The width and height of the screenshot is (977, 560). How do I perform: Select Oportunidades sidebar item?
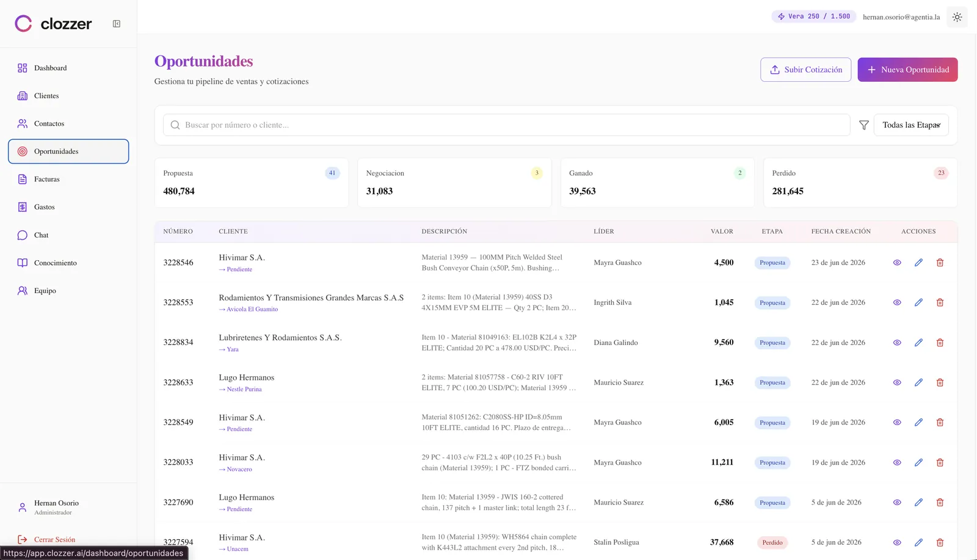click(68, 151)
